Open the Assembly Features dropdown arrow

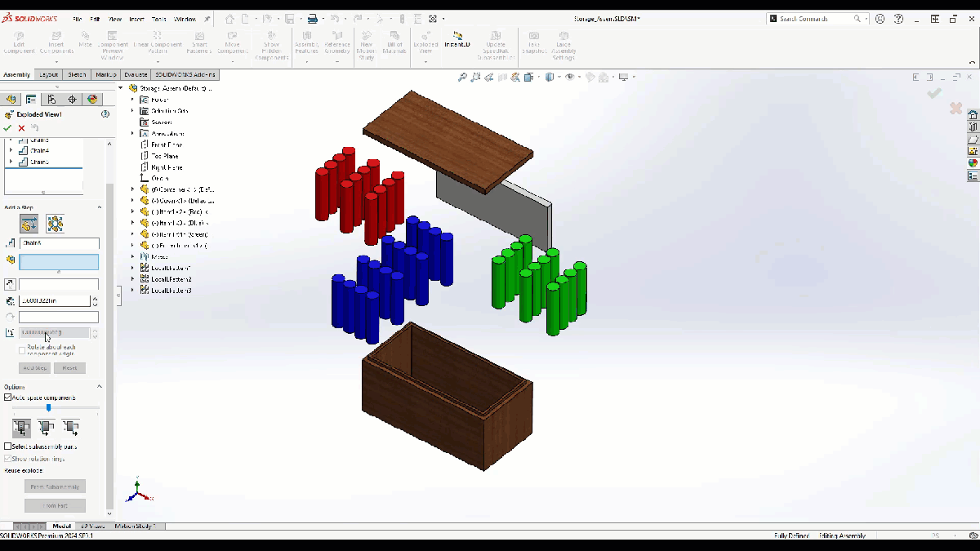tap(307, 61)
